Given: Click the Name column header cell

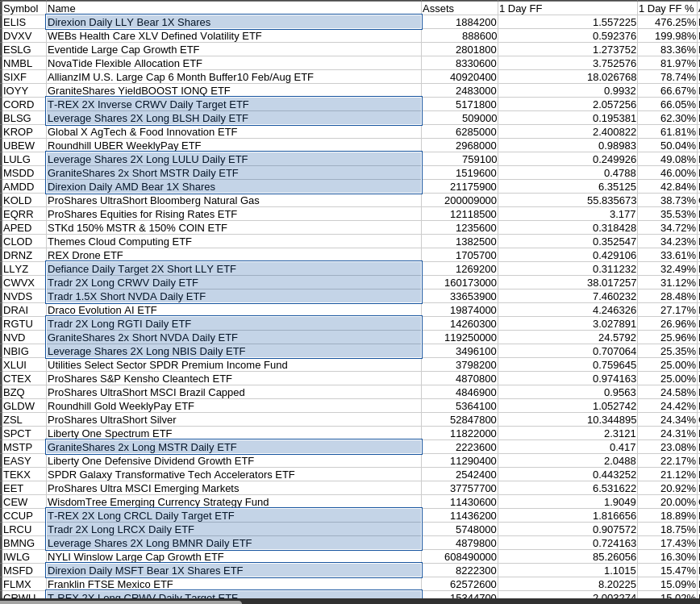Looking at the screenshot, I should pos(234,9).
